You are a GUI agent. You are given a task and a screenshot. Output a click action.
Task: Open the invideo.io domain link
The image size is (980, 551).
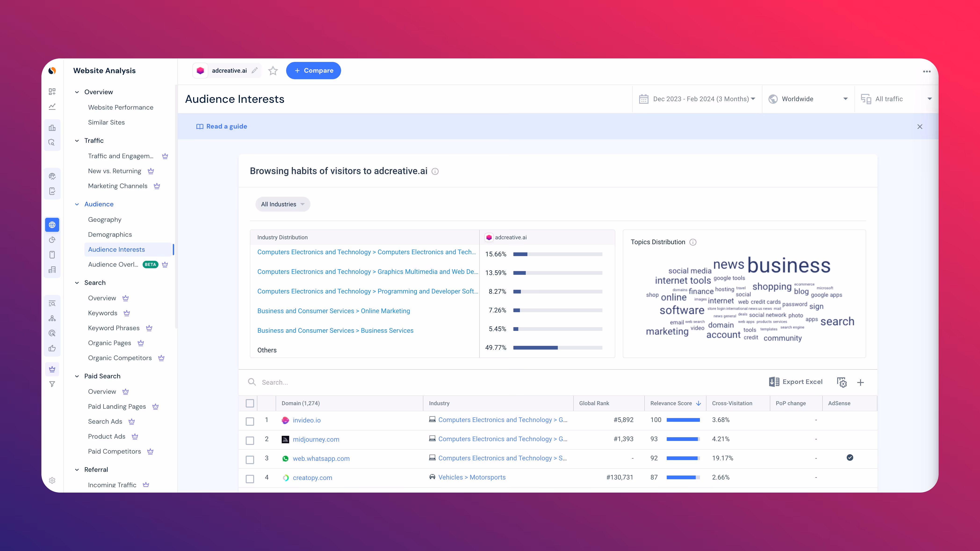[306, 420]
